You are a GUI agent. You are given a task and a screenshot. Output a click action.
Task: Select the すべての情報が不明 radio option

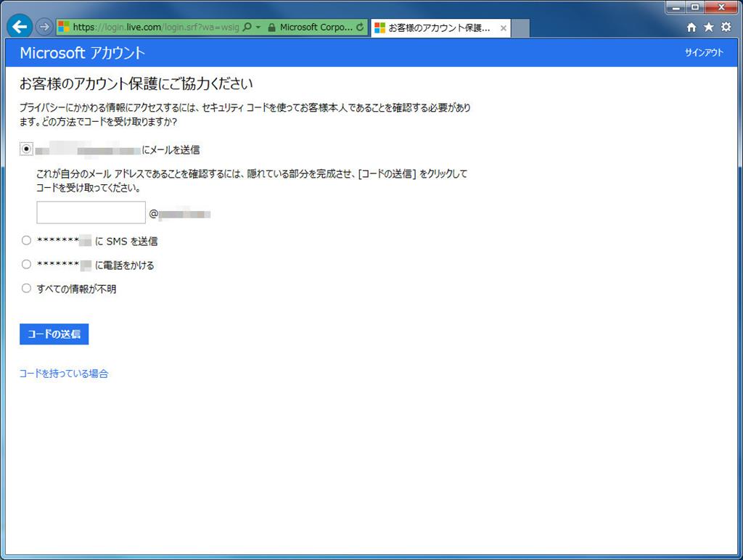[x=27, y=288]
